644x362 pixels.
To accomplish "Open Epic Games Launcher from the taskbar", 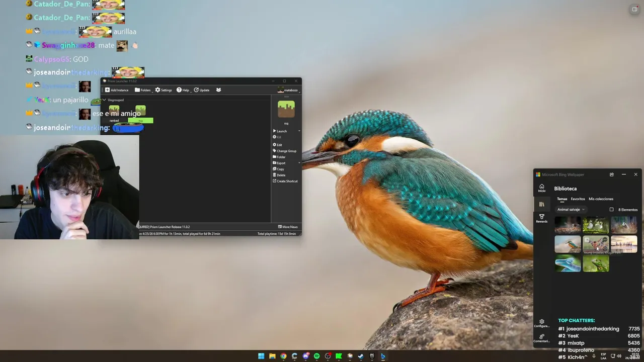I will (372, 356).
